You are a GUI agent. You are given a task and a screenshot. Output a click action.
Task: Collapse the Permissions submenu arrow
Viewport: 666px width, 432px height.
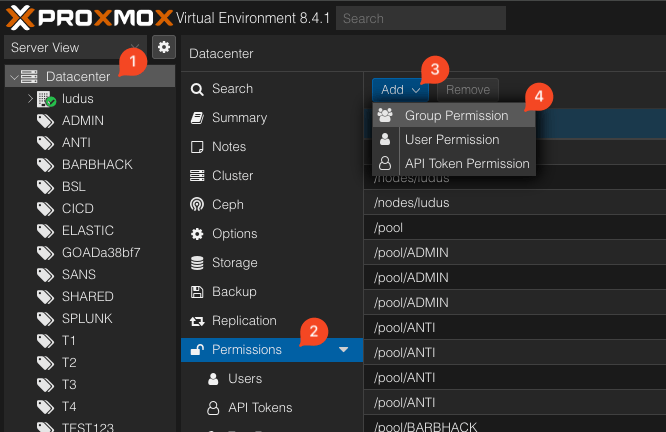click(x=344, y=350)
